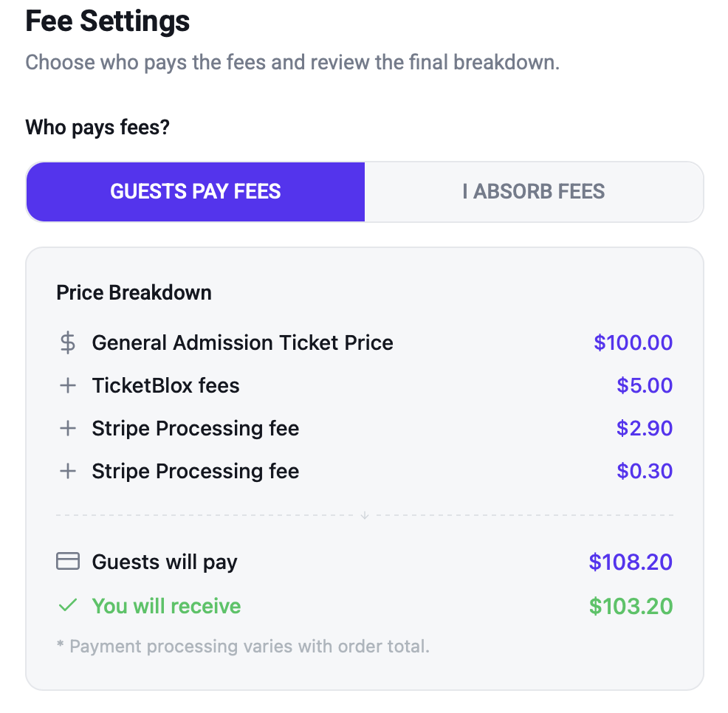
Task: Click the plus icon beside $0.30 Stripe fee
Action: [68, 471]
